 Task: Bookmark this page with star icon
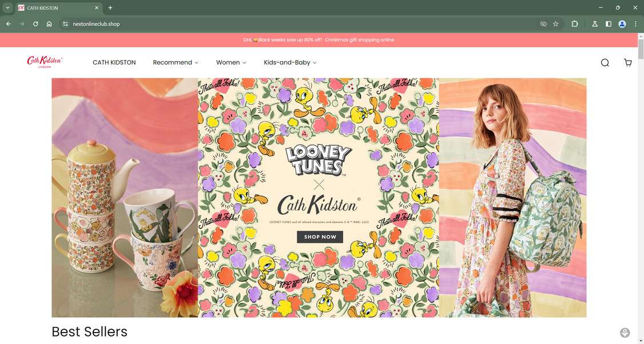[556, 24]
